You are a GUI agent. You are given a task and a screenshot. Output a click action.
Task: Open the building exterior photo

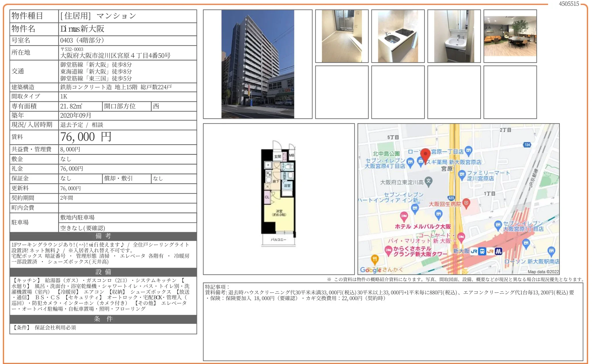coord(257,64)
